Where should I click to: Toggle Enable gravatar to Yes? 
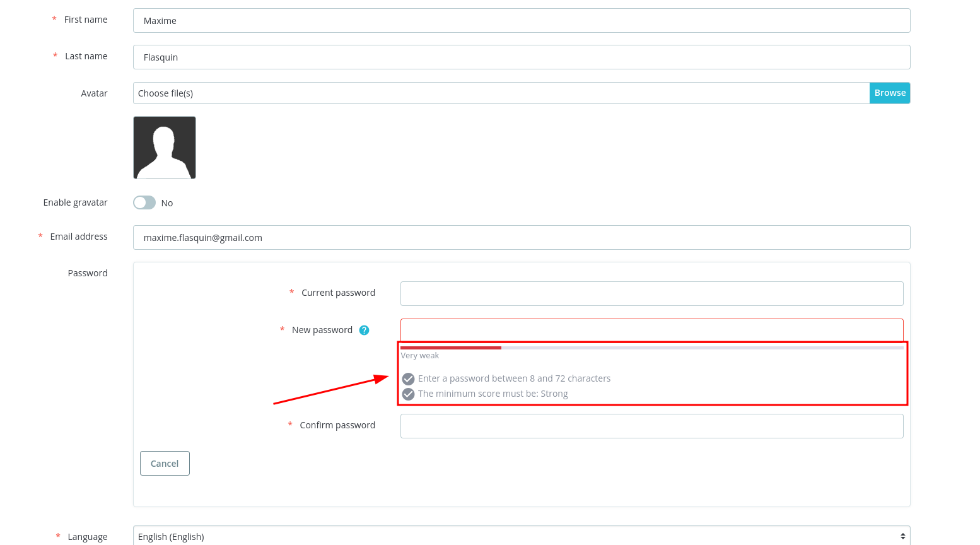tap(144, 202)
